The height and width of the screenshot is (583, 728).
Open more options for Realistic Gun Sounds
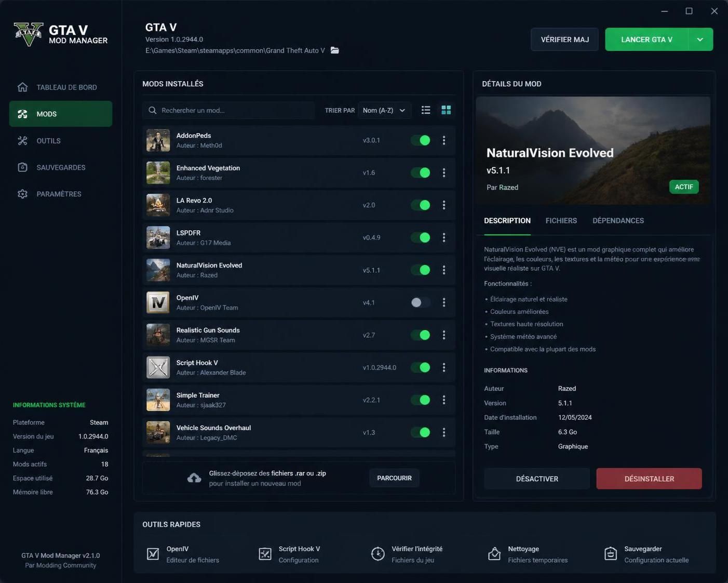444,335
